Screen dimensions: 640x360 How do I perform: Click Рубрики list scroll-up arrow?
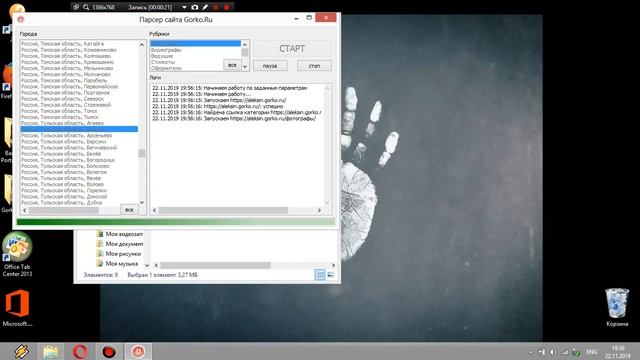click(245, 44)
